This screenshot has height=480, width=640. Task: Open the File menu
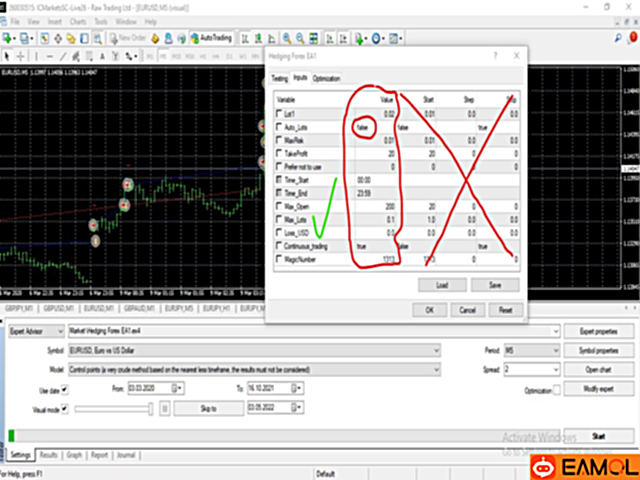tap(15, 22)
